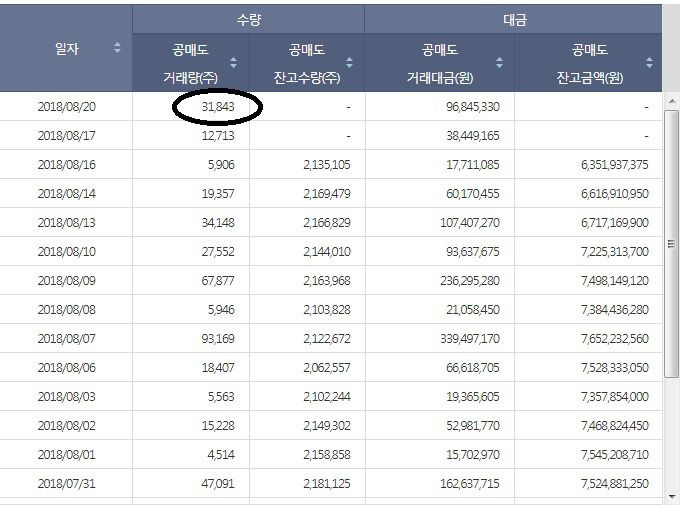Click trade amount 96,845,330

473,107
